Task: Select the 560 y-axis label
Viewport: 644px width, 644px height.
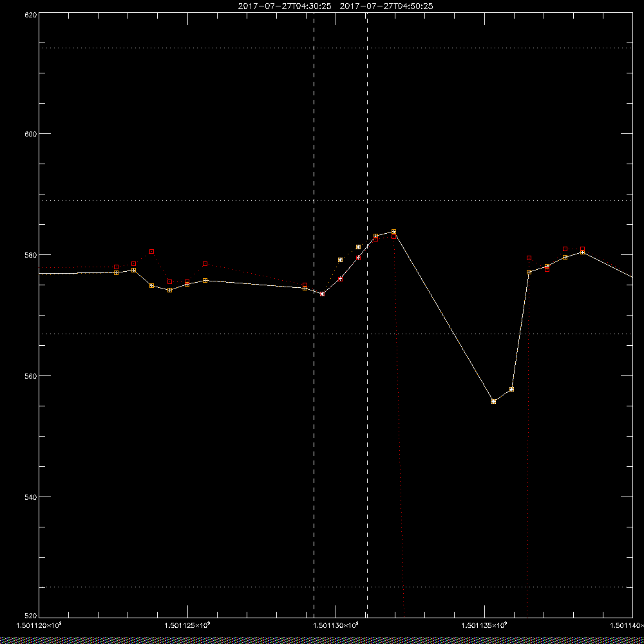Action: point(31,376)
